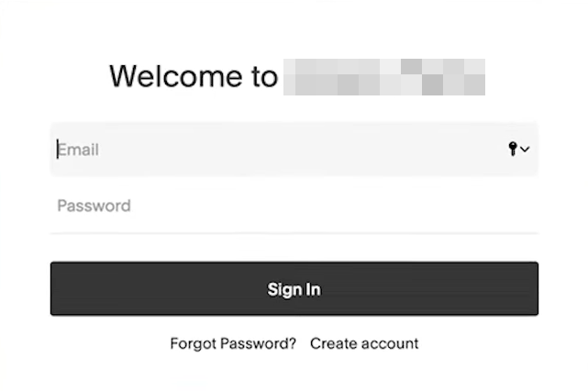The width and height of the screenshot is (588, 391).
Task: Place the cursor in the Email box
Action: coord(275,150)
